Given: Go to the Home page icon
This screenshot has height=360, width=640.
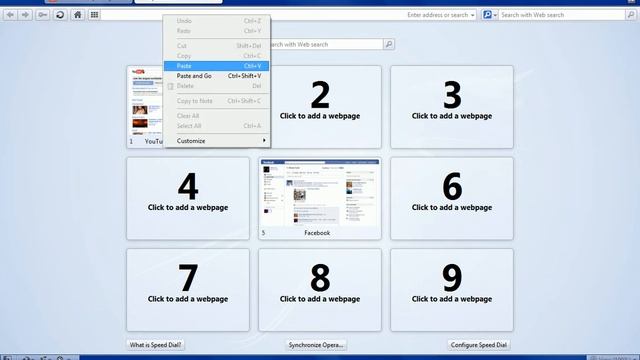Looking at the screenshot, I should coord(78,15).
